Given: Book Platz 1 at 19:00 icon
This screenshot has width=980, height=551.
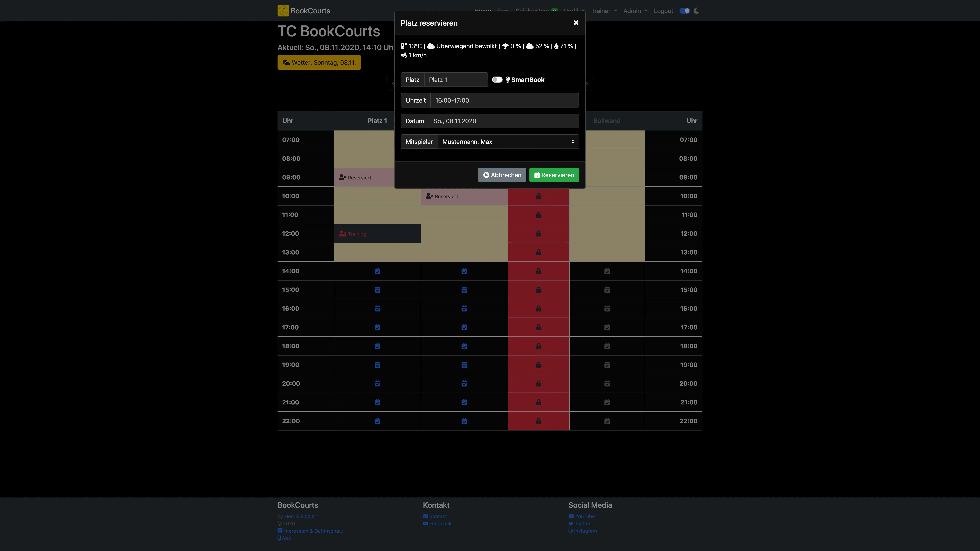Looking at the screenshot, I should [377, 365].
